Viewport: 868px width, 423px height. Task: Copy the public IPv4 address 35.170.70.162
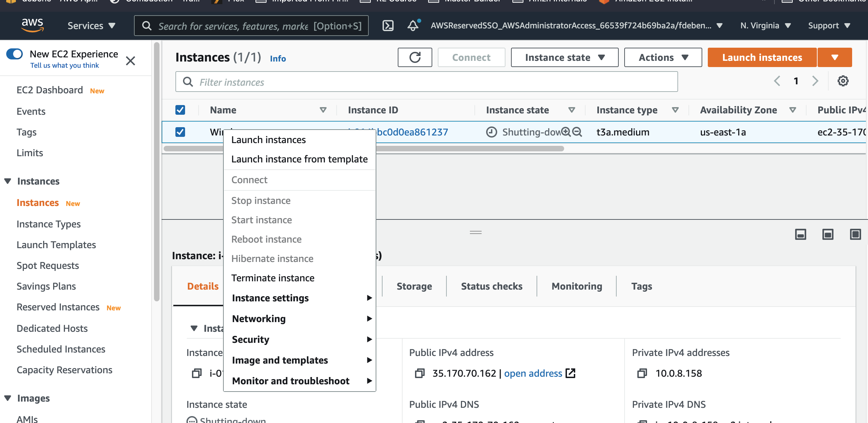click(x=420, y=373)
